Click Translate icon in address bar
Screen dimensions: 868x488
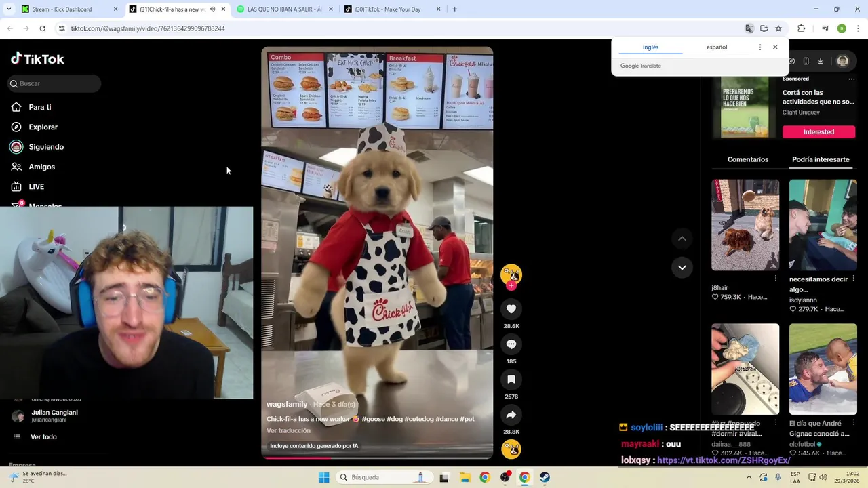click(749, 28)
